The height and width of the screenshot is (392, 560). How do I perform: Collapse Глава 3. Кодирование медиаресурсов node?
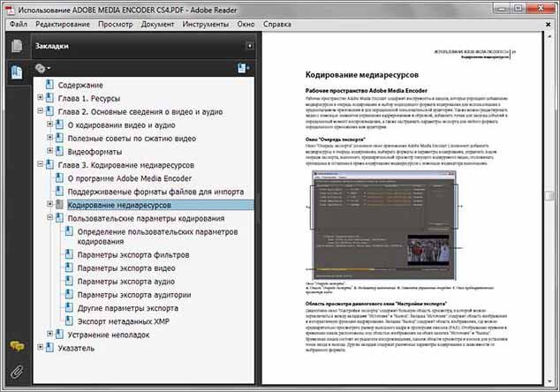[x=41, y=164]
